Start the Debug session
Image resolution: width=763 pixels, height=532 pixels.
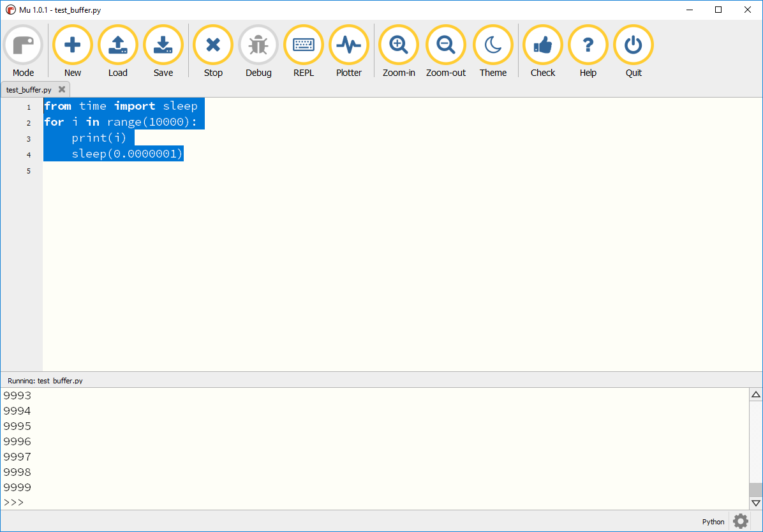[x=258, y=45]
